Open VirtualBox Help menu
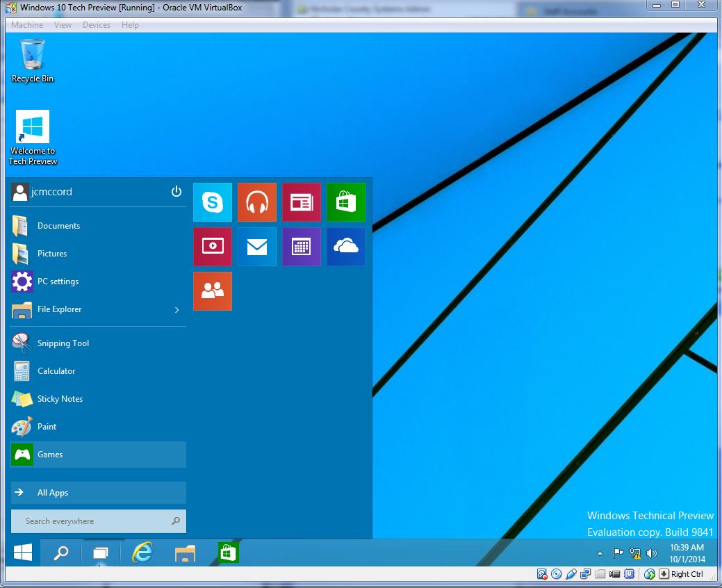This screenshot has width=722, height=588. 130,25
